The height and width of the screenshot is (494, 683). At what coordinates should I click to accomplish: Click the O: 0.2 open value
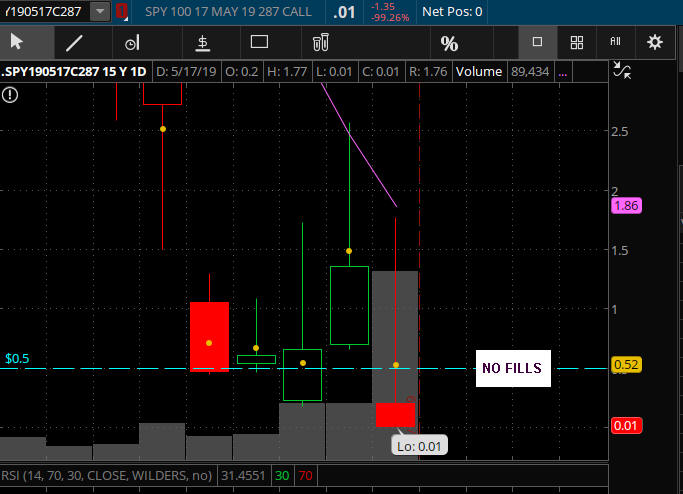coord(241,71)
